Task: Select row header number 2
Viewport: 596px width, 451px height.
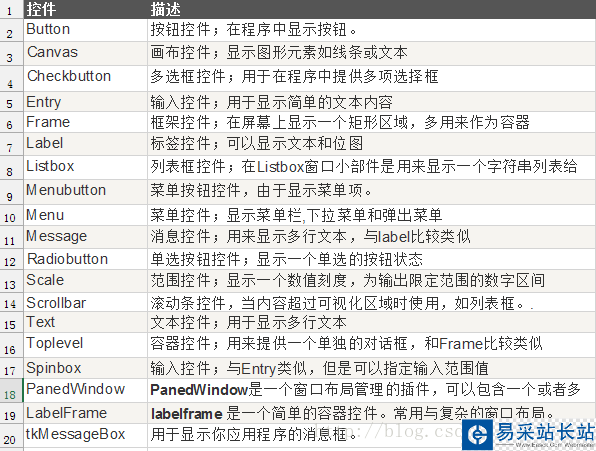Action: tap(11, 31)
